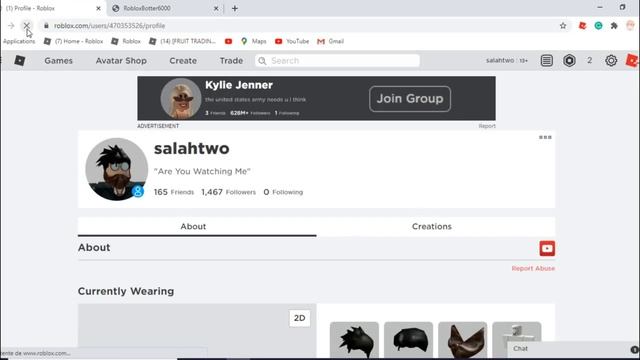Open Avatar Shop in the navigation bar
This screenshot has height=360, width=640.
point(121,60)
